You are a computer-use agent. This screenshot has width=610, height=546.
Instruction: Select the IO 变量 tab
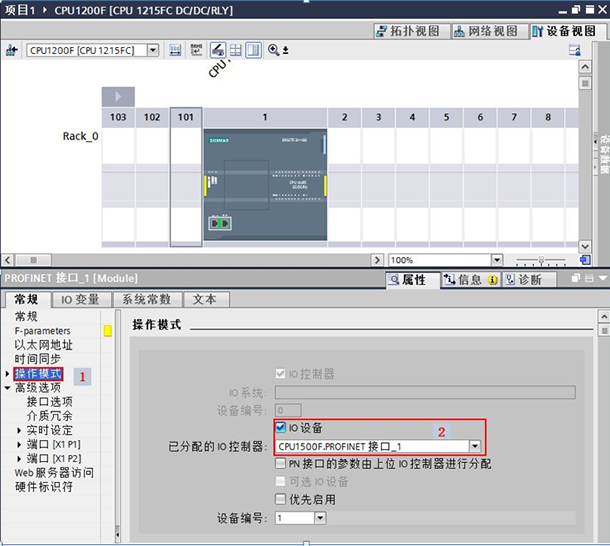[81, 300]
